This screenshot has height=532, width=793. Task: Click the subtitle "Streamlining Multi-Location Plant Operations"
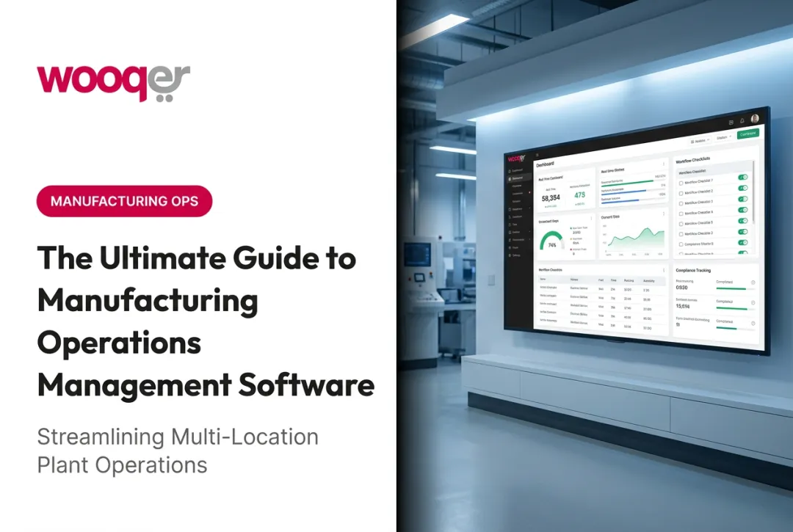[x=178, y=451]
